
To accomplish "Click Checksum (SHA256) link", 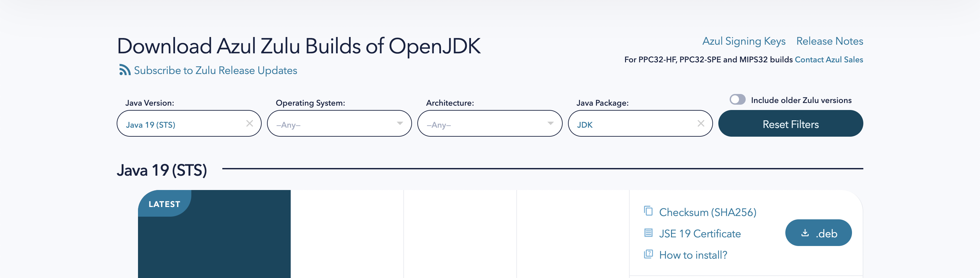I will click(708, 212).
